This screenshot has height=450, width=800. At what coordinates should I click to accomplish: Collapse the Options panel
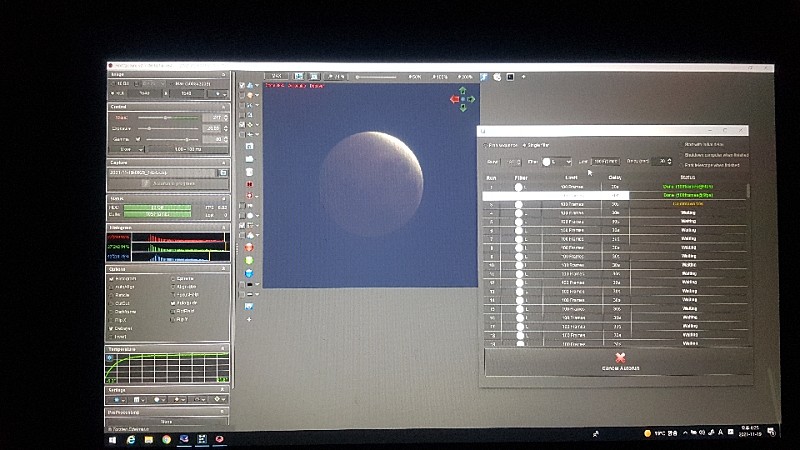[x=223, y=269]
